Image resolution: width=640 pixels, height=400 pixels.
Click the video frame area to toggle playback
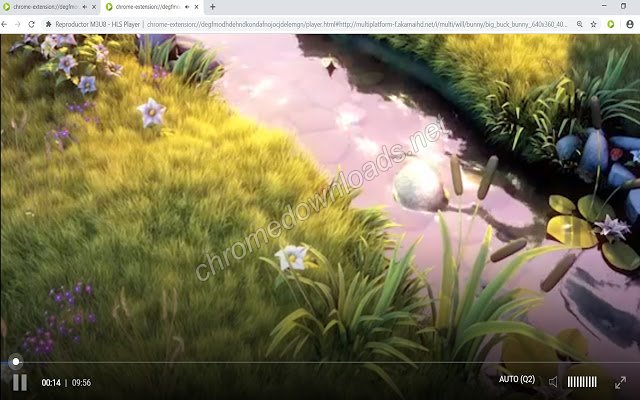click(x=320, y=196)
